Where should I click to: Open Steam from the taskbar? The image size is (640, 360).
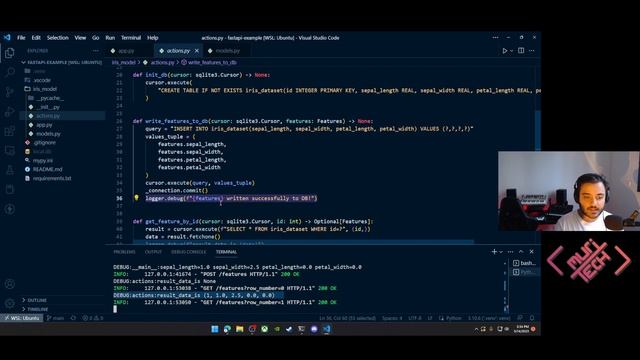[289, 329]
